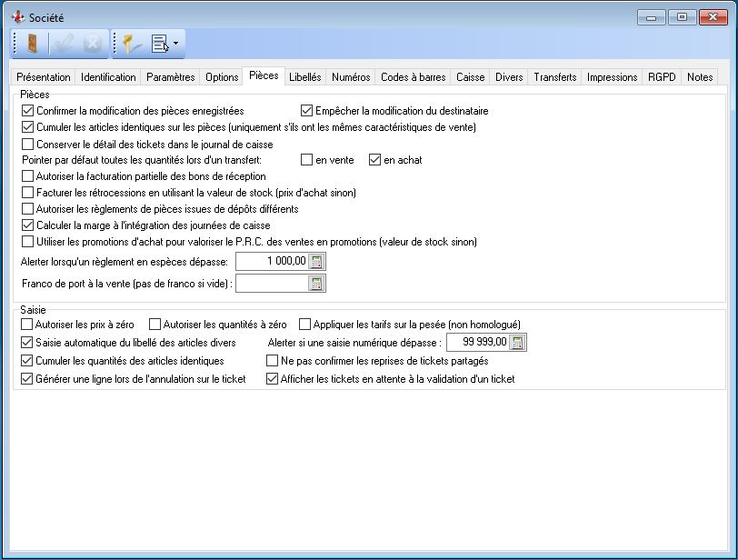Tick the 'en vente' checkbox
The height and width of the screenshot is (560, 738).
[307, 160]
